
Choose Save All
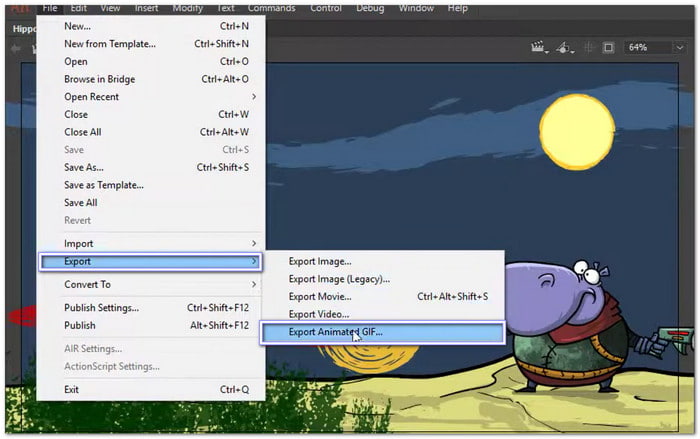coord(151,203)
